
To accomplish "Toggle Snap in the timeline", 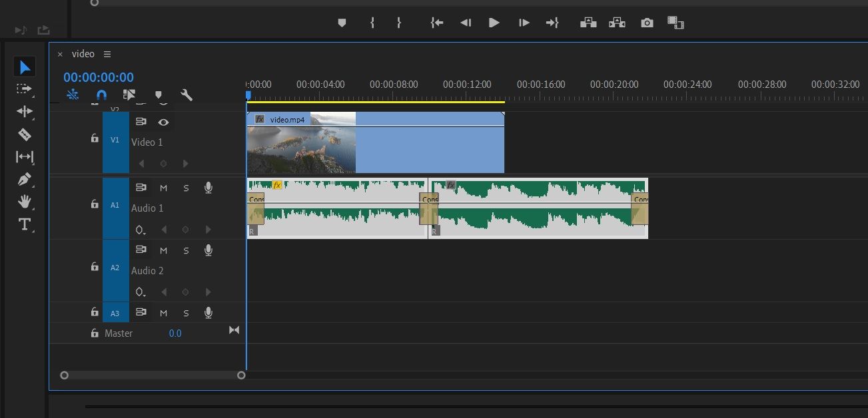I will pos(101,95).
